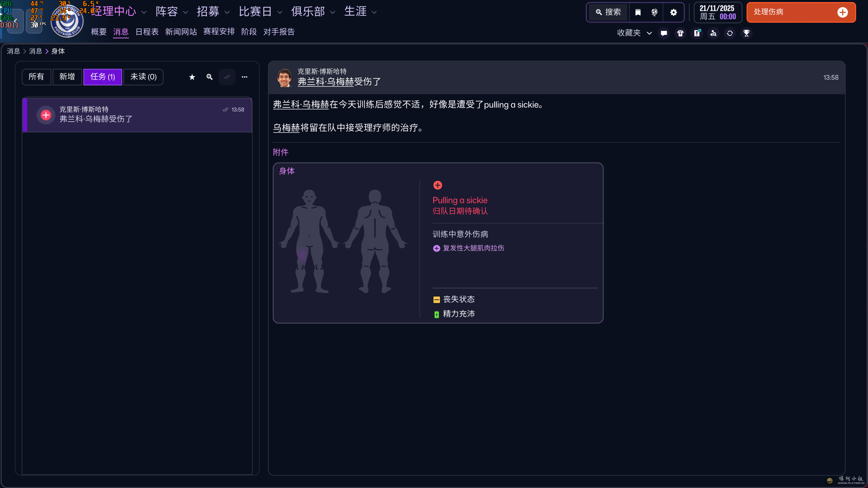Switch to the 日程表 tab

click(x=147, y=32)
